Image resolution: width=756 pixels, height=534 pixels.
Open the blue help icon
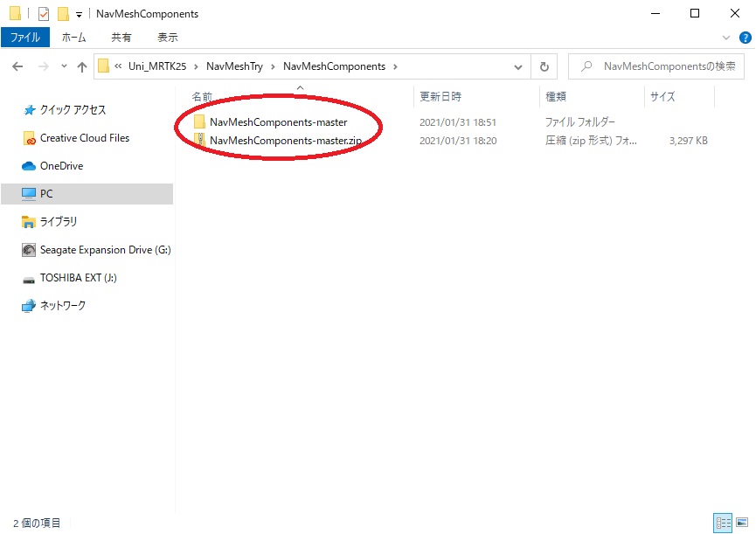tap(745, 38)
